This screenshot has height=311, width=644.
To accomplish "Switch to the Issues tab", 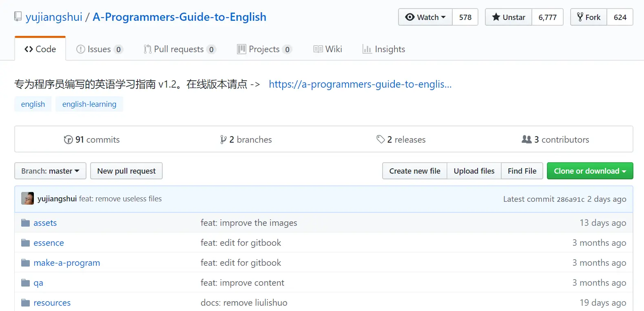I will [x=100, y=49].
